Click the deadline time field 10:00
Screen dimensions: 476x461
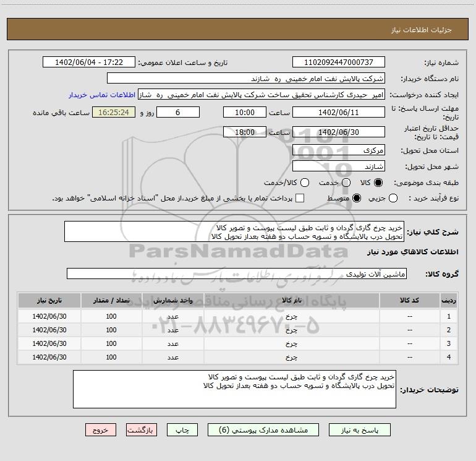point(245,112)
